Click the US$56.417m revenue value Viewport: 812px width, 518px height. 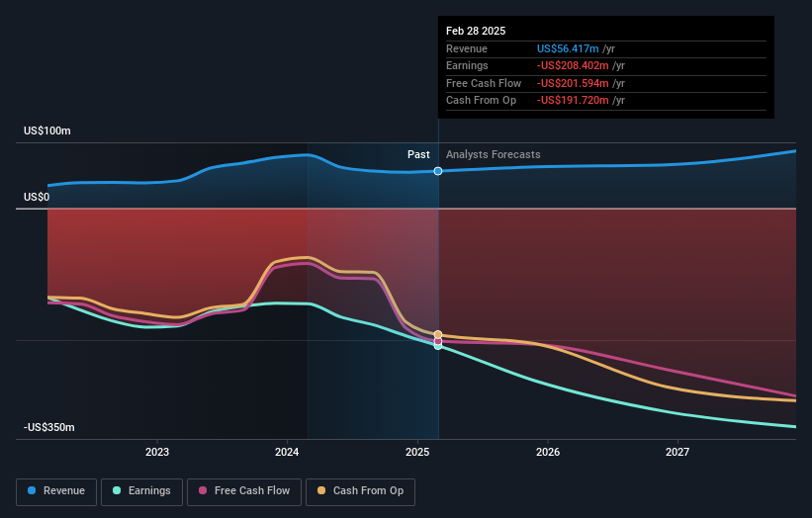pos(568,48)
